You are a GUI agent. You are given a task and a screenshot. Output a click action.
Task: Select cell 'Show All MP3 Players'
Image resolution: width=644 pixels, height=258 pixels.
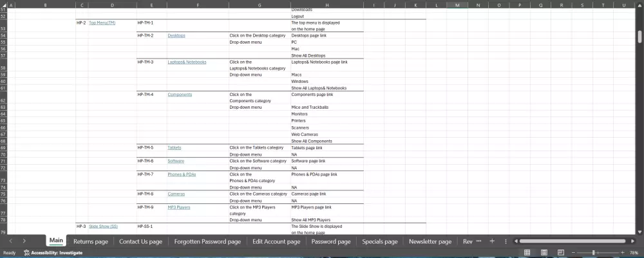pos(327,220)
